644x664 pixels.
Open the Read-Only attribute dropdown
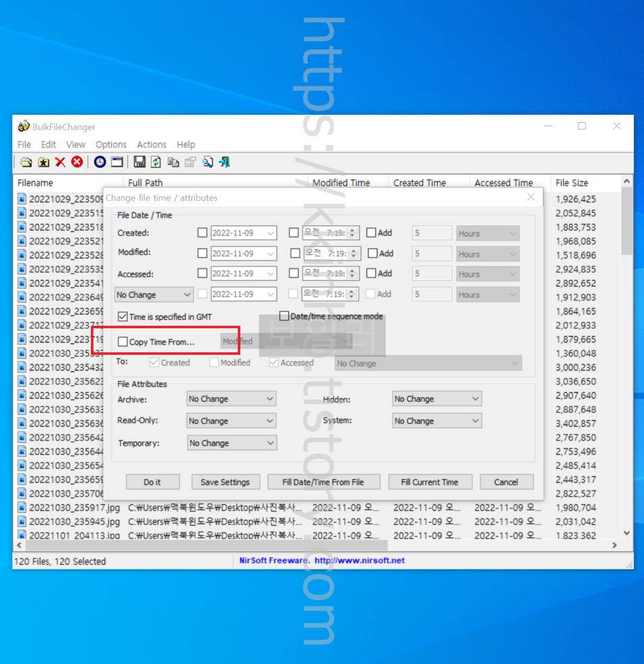click(x=231, y=421)
